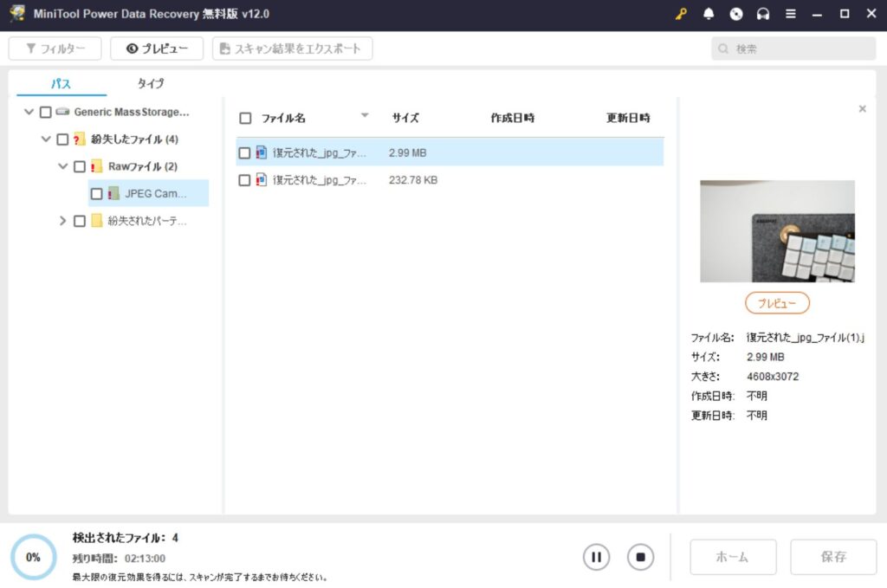The width and height of the screenshot is (887, 588).
Task: Click the 検出されたファイル: 4 text
Action: click(126, 538)
